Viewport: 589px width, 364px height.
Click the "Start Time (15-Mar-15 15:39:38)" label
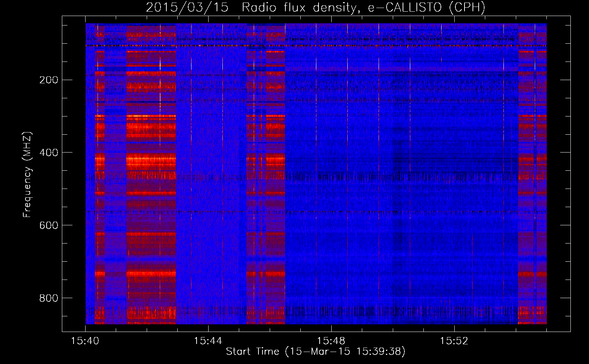point(316,352)
